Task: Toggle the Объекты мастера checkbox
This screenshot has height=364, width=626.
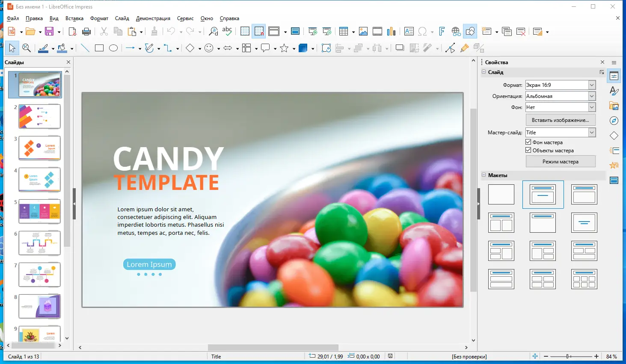Action: click(528, 150)
